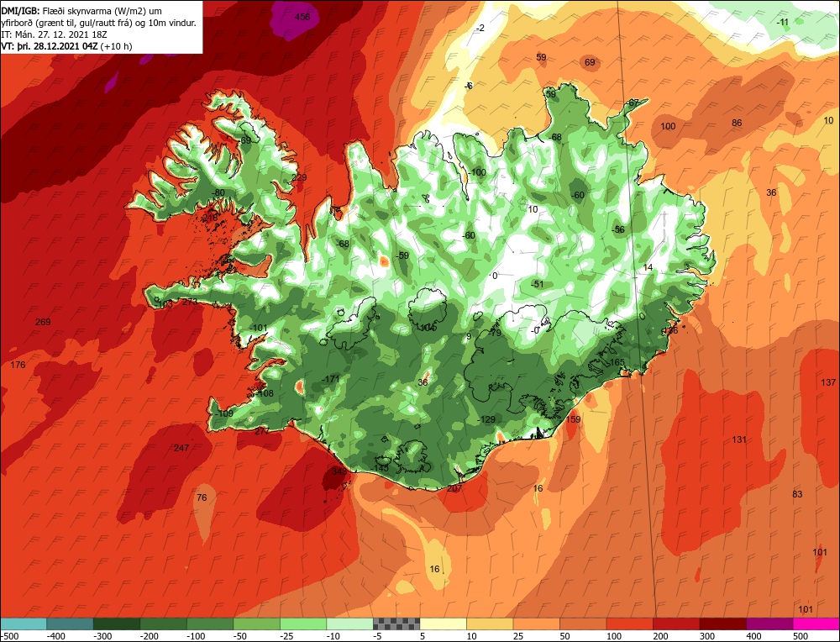This screenshot has height=642, width=840.
Task: Click the -108 value near Reykjavik area
Action: pyautogui.click(x=265, y=392)
